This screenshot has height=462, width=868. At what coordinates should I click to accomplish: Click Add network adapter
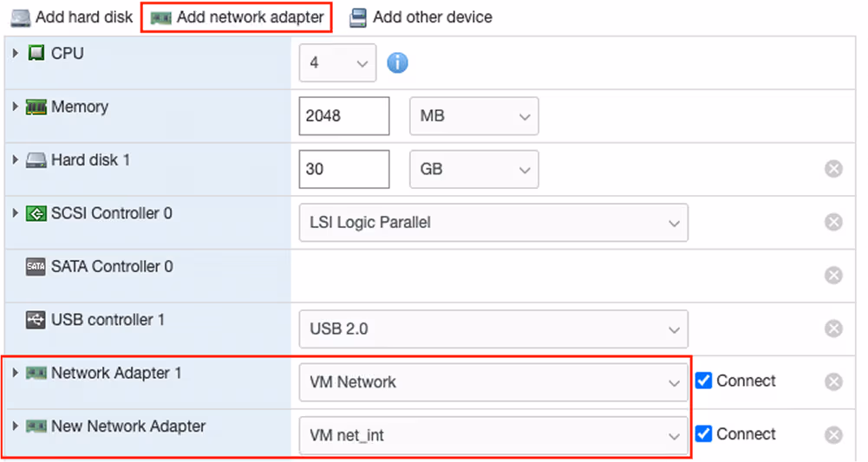click(238, 17)
